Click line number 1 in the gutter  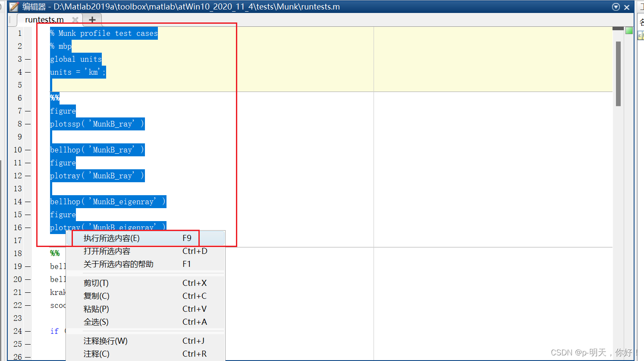coord(19,33)
